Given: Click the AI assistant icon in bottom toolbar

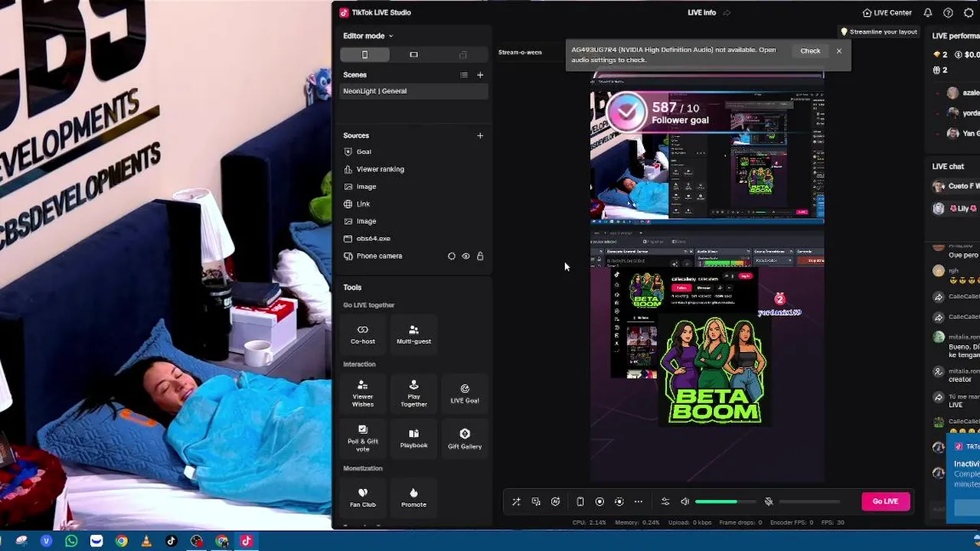Looking at the screenshot, I should [556, 502].
